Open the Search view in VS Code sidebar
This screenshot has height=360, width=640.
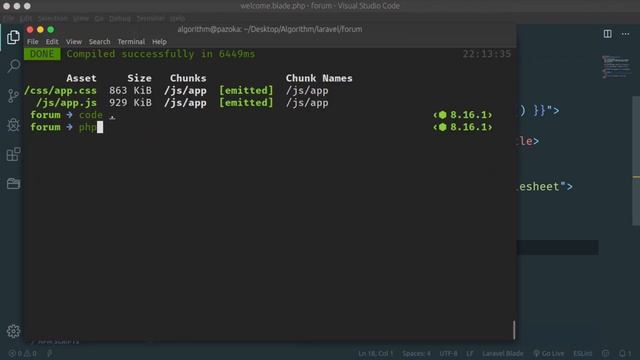pyautogui.click(x=13, y=66)
